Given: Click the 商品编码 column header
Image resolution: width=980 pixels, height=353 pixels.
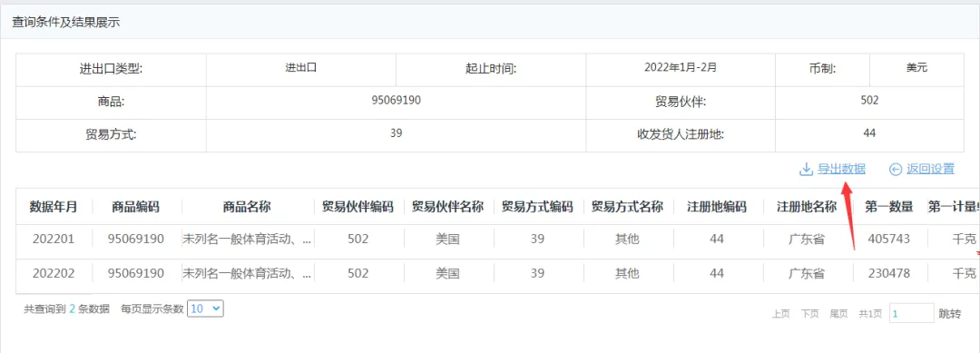Looking at the screenshot, I should pyautogui.click(x=135, y=207).
